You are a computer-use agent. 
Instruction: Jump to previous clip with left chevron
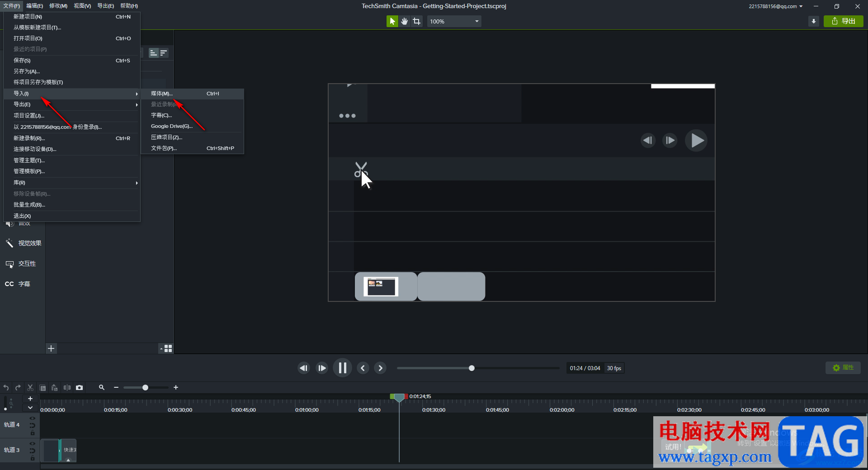point(363,368)
